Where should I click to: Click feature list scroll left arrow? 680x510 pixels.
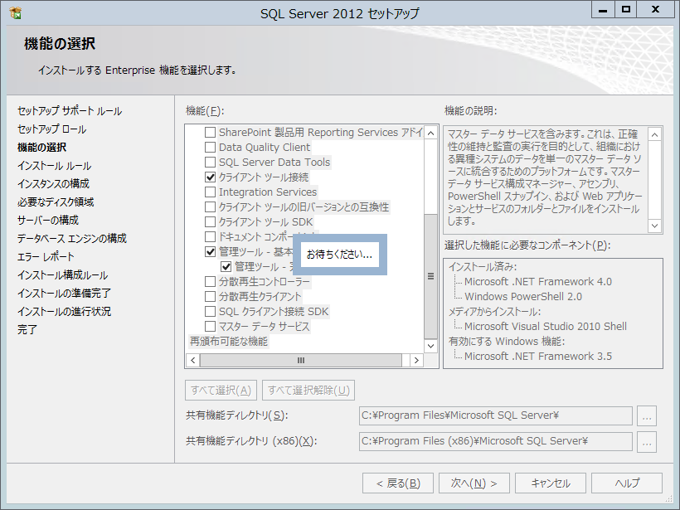click(x=193, y=360)
